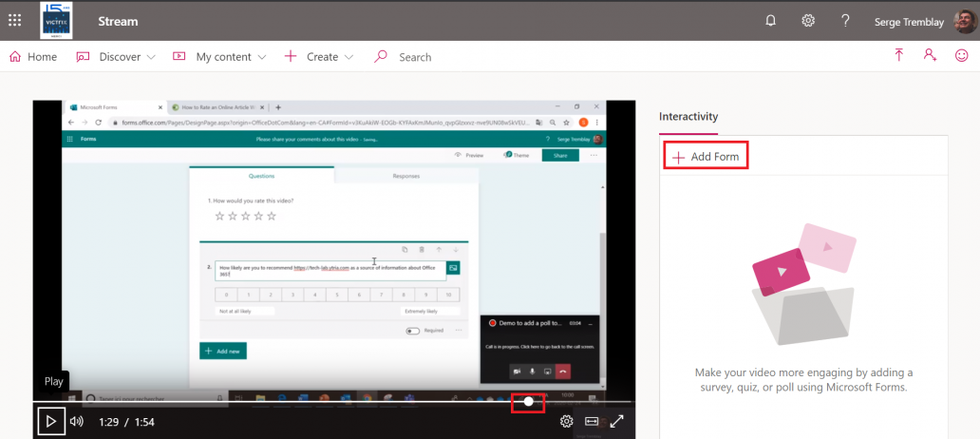The image size is (980, 439).
Task: Open the help question mark
Action: point(845,21)
